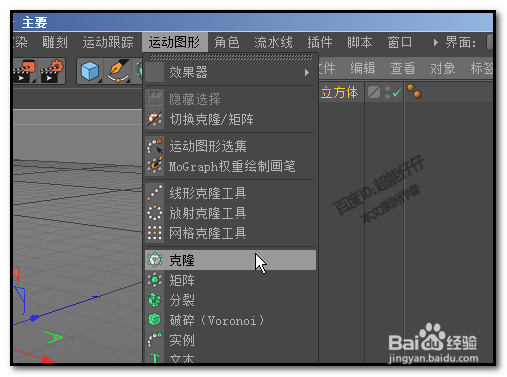Click the MoGraph权重绘制画笔 icon
Image resolution: width=507 pixels, height=377 pixels.
tap(155, 166)
